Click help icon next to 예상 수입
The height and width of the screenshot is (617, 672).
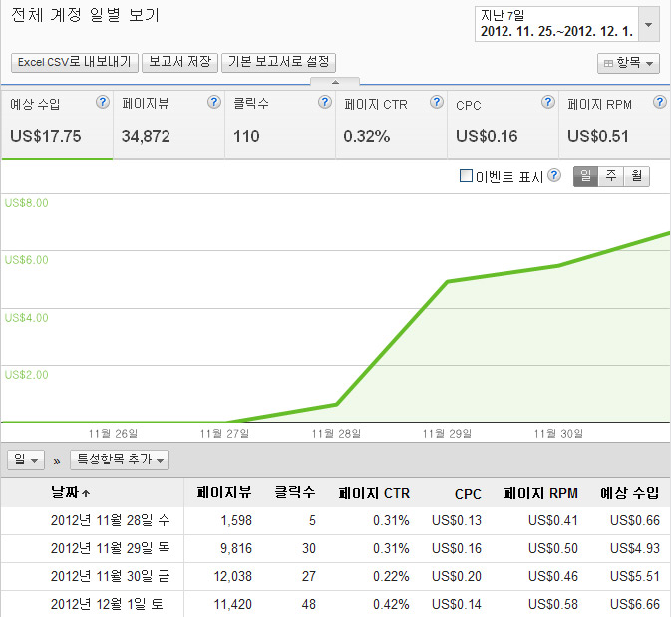click(x=102, y=103)
